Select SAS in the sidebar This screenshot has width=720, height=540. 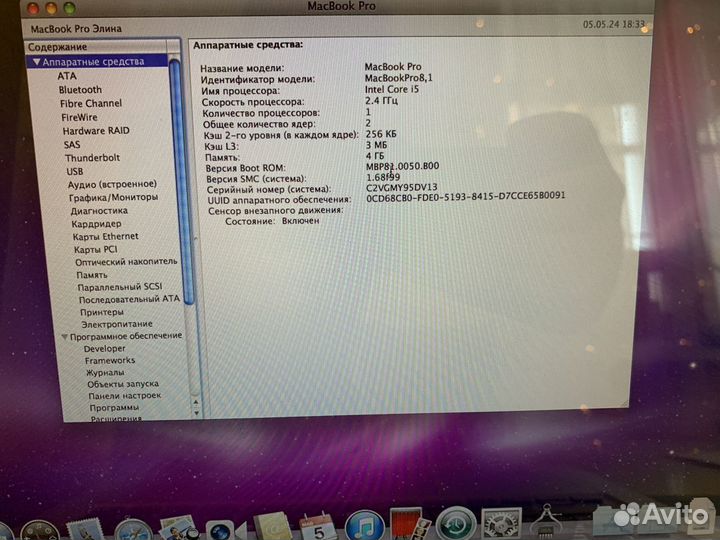(72, 145)
